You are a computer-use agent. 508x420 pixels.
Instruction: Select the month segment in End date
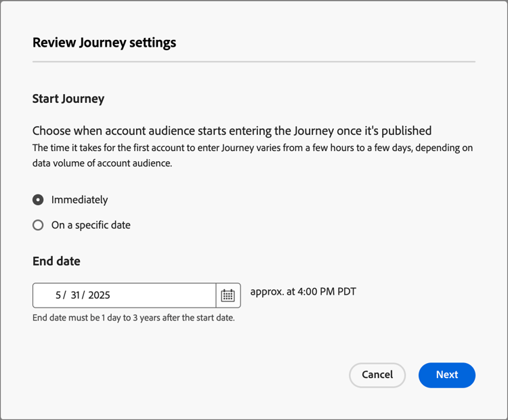pos(59,295)
